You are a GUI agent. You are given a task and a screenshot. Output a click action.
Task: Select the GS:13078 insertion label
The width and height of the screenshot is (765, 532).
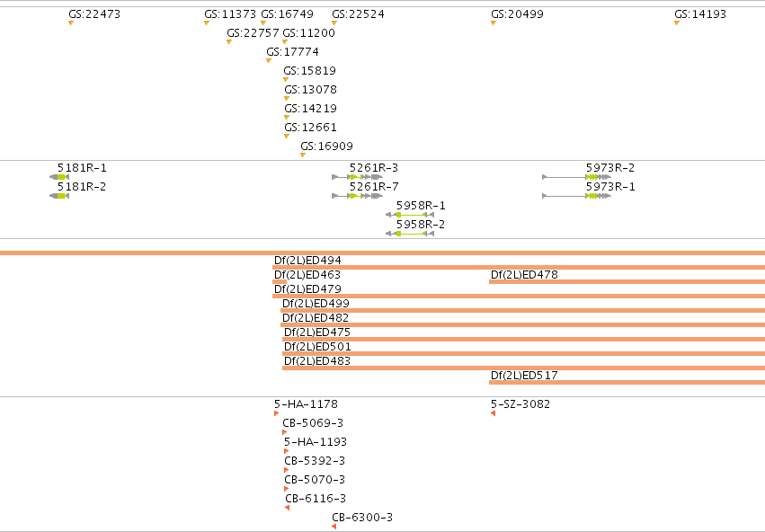coord(311,90)
